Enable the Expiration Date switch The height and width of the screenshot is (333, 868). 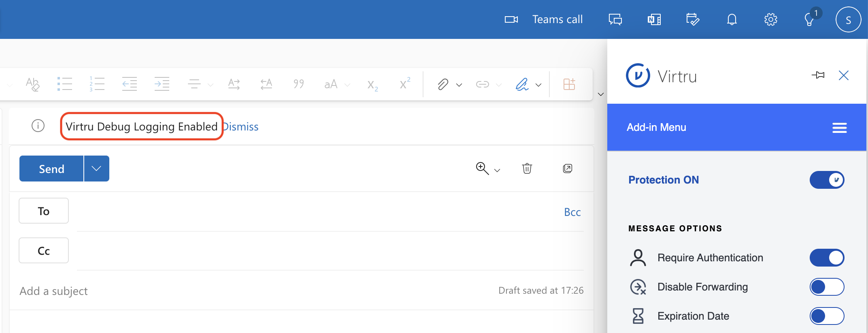tap(827, 316)
